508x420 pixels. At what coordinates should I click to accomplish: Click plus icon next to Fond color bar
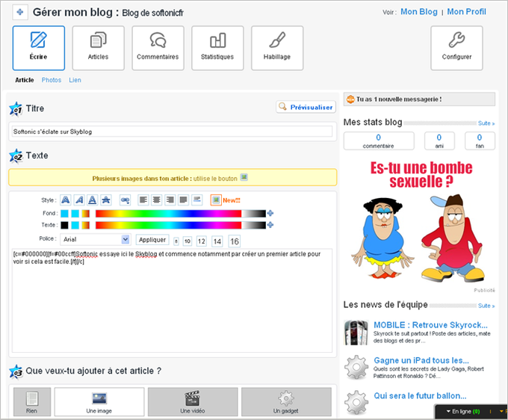[270, 213]
